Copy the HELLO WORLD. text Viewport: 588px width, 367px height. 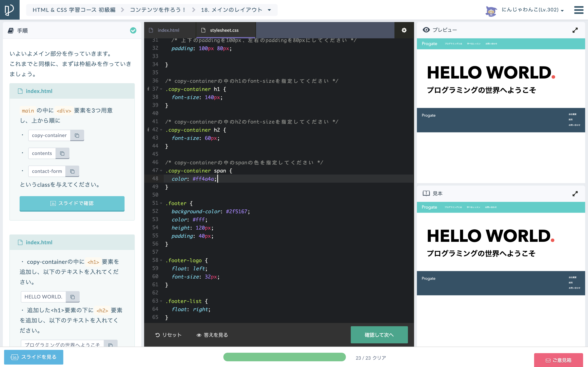pos(72,297)
